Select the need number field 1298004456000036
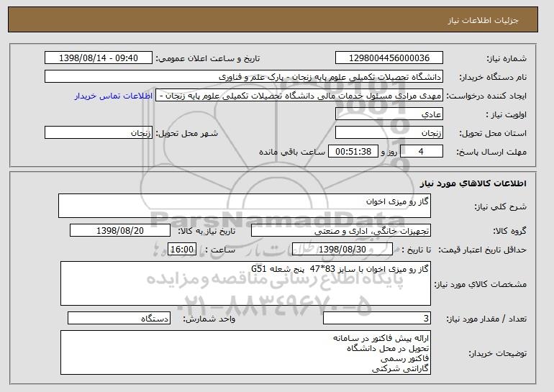The height and width of the screenshot is (392, 554). (389, 58)
